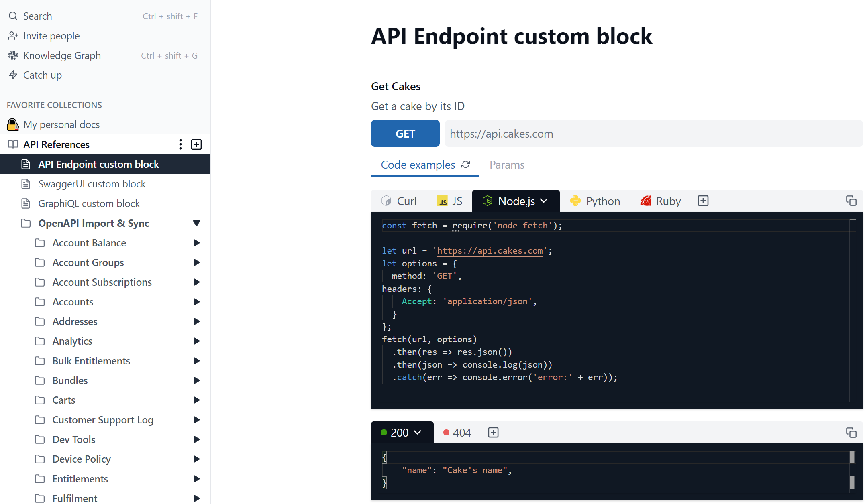This screenshot has width=867, height=504.
Task: Expand the Account Subscriptions folder
Action: tap(196, 282)
